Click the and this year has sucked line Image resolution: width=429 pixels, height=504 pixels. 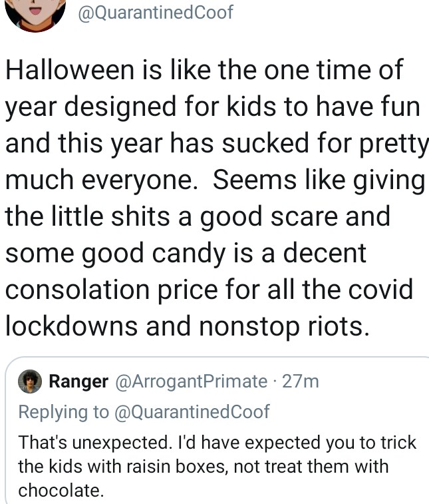click(217, 143)
